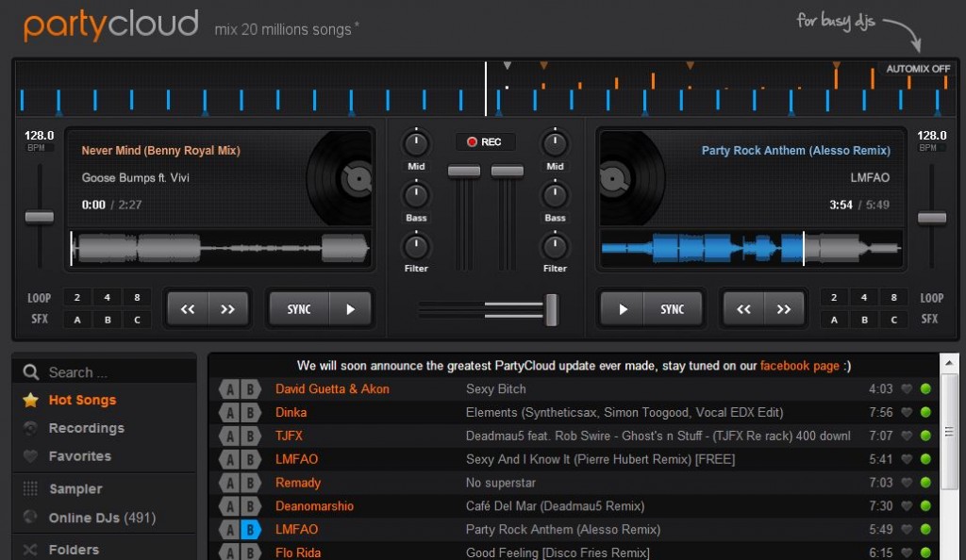Viewport: 966px width, 560px height.
Task: Click the heart icon on the "No superstar" row
Action: (908, 483)
